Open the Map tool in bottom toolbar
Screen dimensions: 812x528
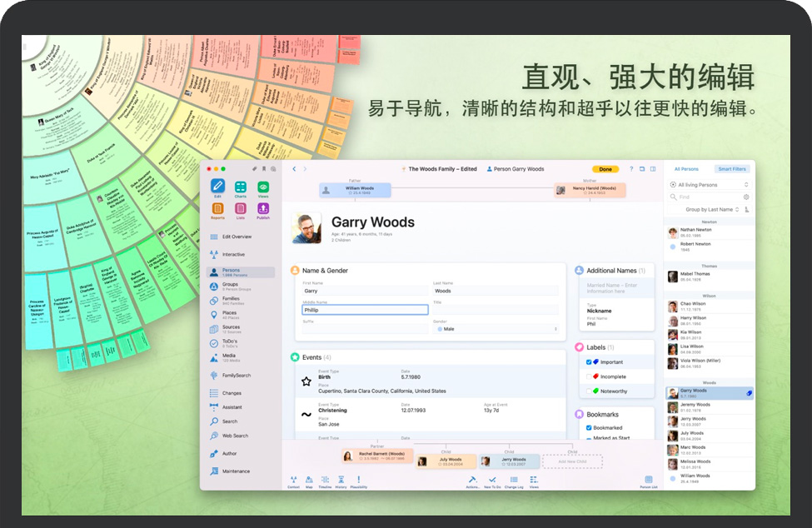tap(309, 481)
